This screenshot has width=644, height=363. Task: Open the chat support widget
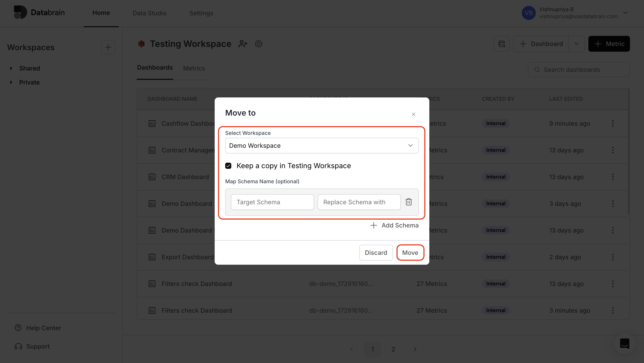click(624, 344)
